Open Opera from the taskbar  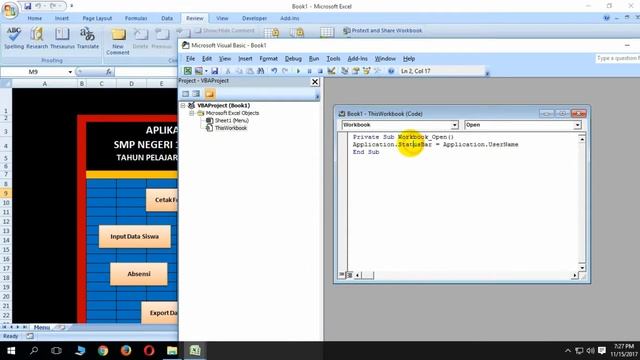pyautogui.click(x=149, y=351)
